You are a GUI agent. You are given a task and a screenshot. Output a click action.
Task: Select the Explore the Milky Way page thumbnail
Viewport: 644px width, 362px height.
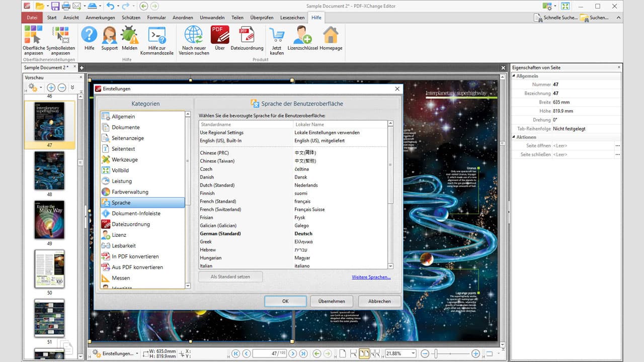coord(49,220)
